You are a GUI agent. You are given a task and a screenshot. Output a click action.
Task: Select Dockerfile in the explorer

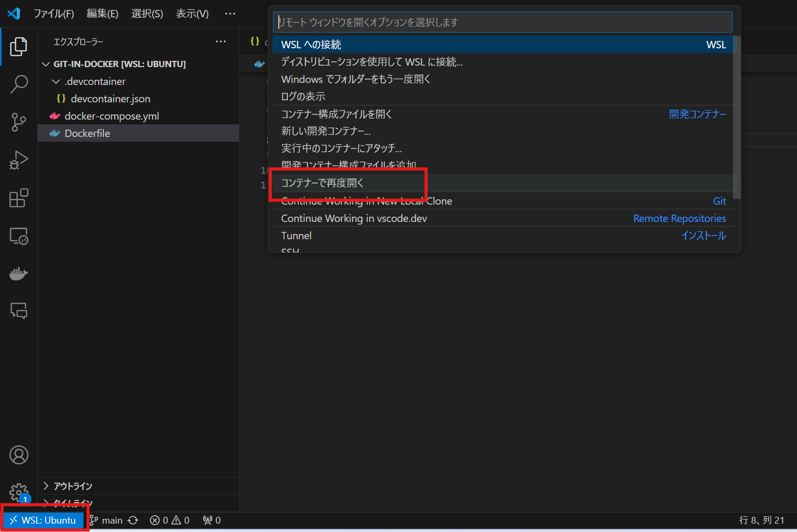point(139,133)
